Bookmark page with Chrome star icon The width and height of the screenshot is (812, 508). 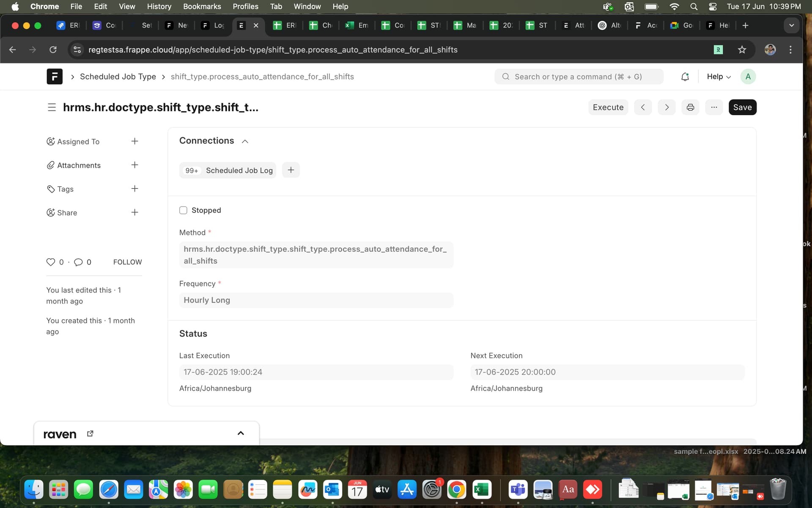pyautogui.click(x=742, y=50)
